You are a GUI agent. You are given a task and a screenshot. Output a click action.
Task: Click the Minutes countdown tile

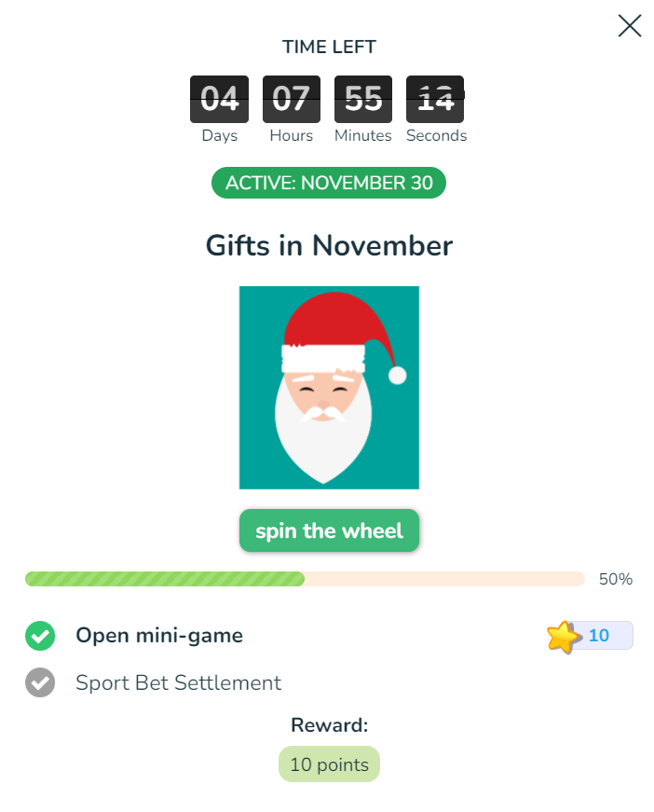point(363,99)
